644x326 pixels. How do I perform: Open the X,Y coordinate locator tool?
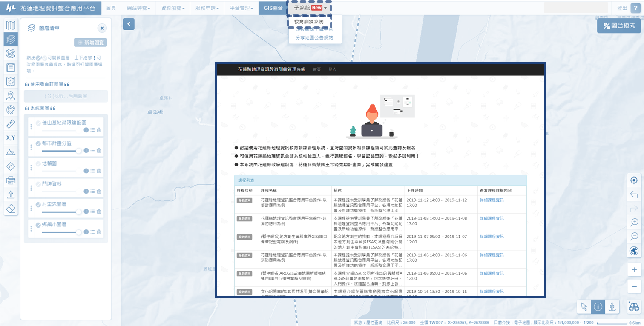click(11, 138)
